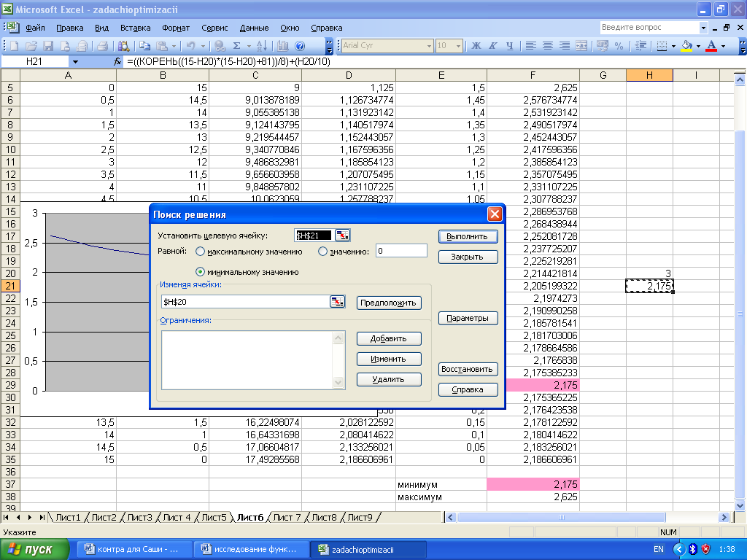Expand the Name Box dropdown arrow
The height and width of the screenshot is (560, 747).
pos(74,62)
